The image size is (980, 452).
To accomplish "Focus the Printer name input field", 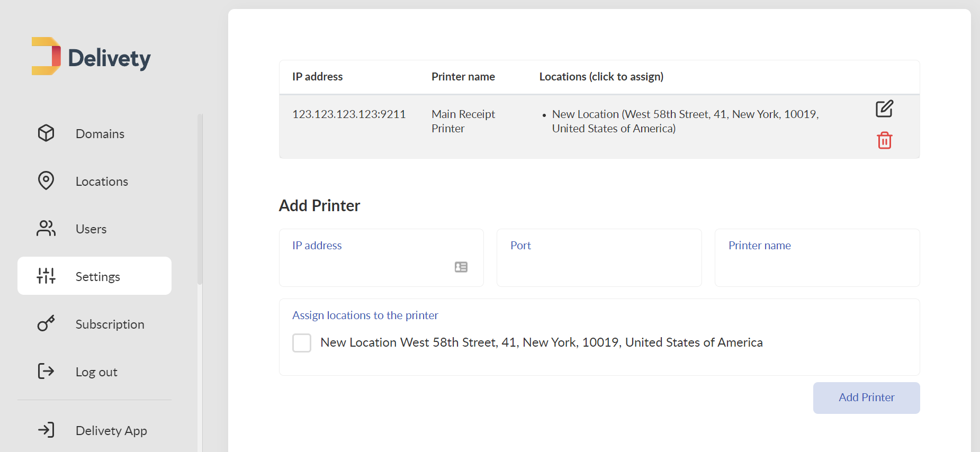I will (817, 258).
